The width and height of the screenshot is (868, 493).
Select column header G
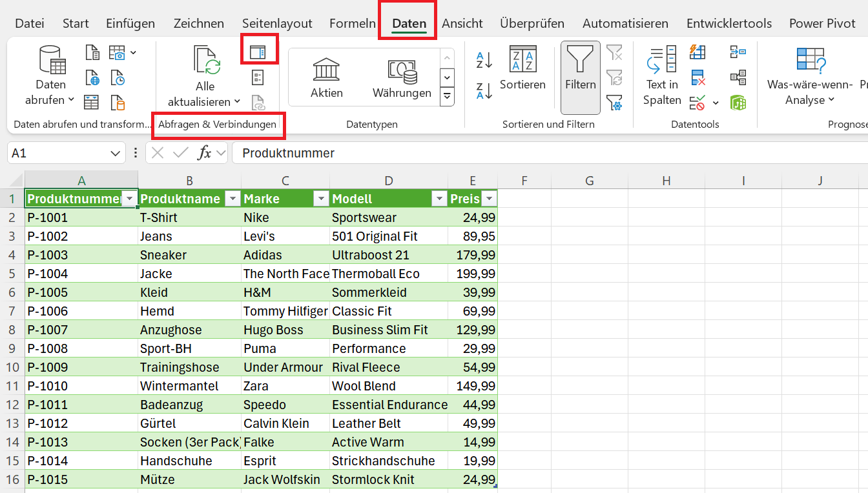tap(589, 181)
